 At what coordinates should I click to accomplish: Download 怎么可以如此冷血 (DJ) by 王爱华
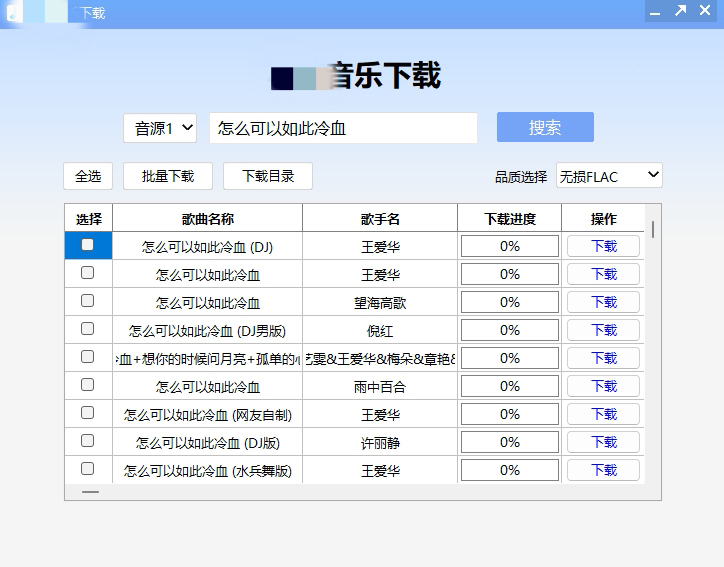pos(603,246)
